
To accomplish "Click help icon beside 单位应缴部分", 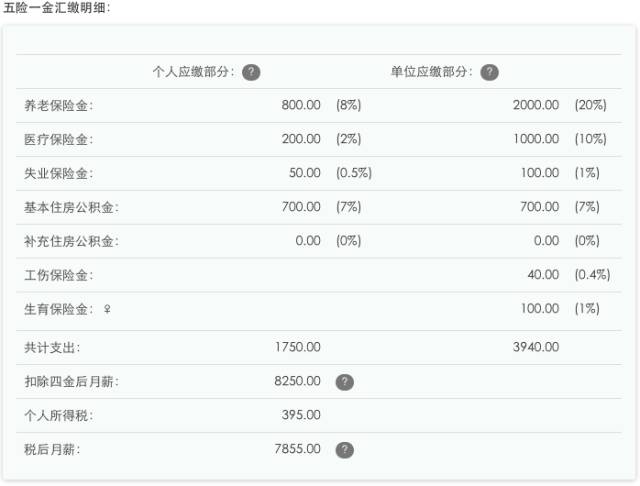I will (x=489, y=72).
